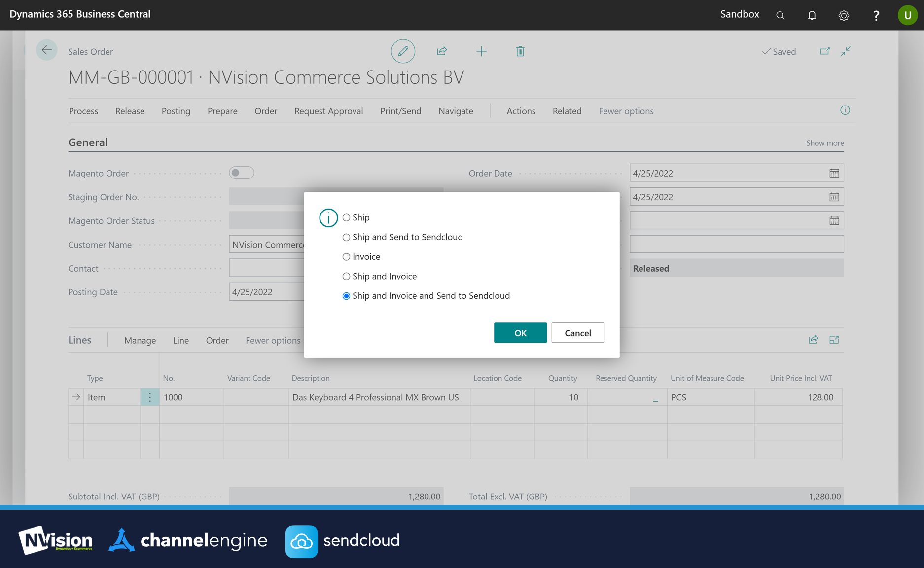The image size is (924, 568).
Task: Click Show more in General section
Action: [824, 143]
